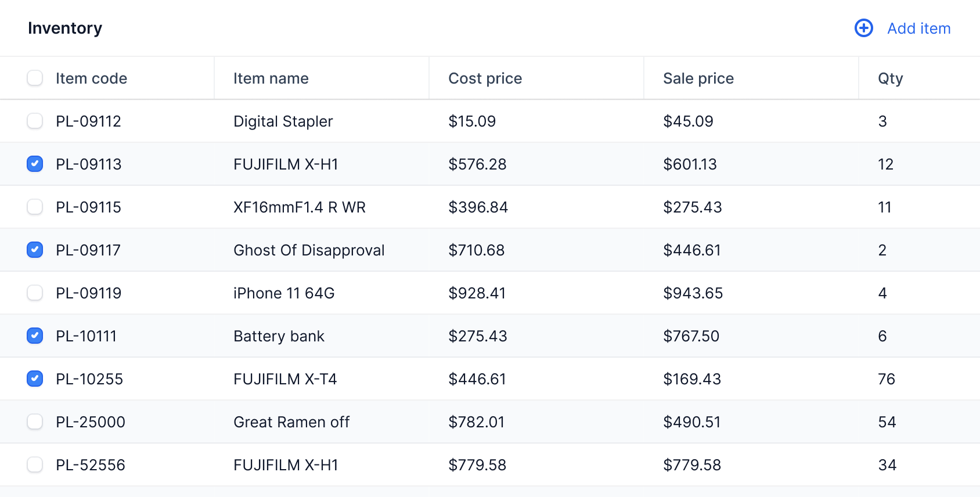The width and height of the screenshot is (980, 497).
Task: Uncheck the Battery bank row
Action: pyautogui.click(x=35, y=336)
